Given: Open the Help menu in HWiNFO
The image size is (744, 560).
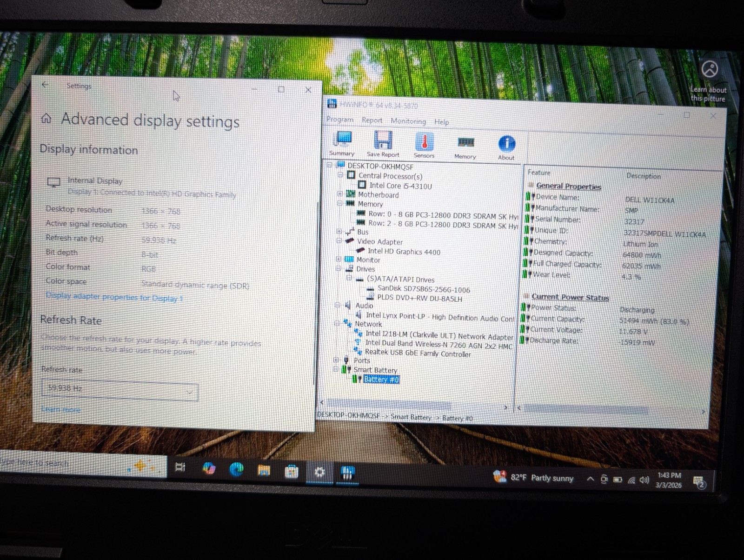Looking at the screenshot, I should (441, 122).
